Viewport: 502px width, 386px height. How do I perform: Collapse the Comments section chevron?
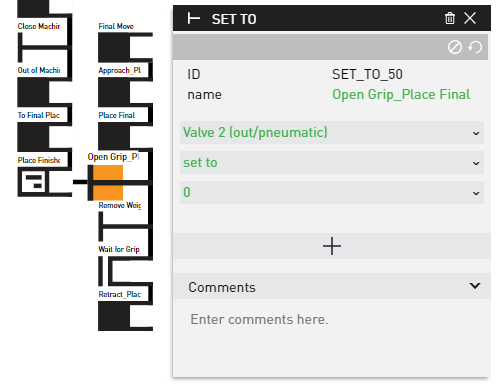[x=475, y=286]
